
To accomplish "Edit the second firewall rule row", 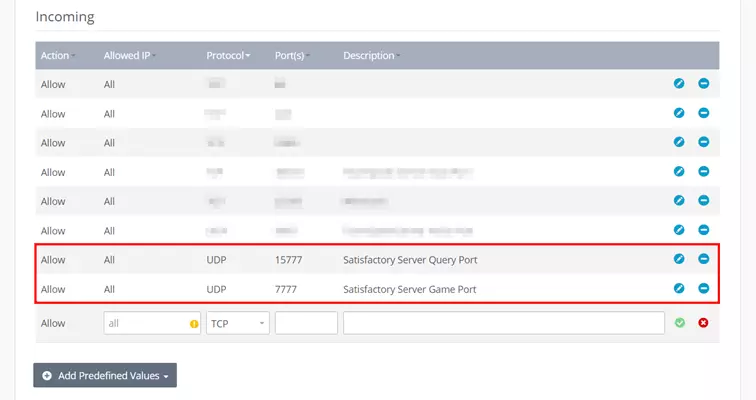I will [679, 113].
